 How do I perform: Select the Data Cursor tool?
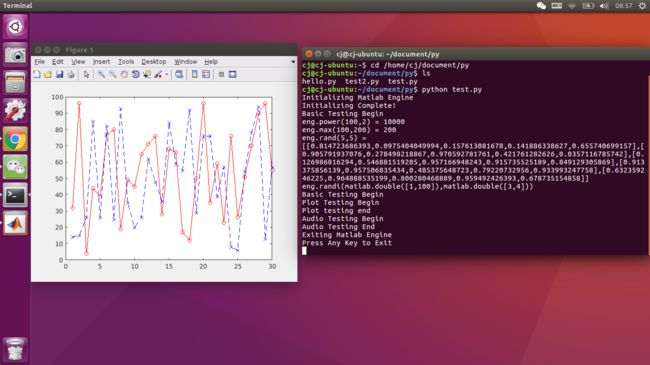tap(147, 75)
